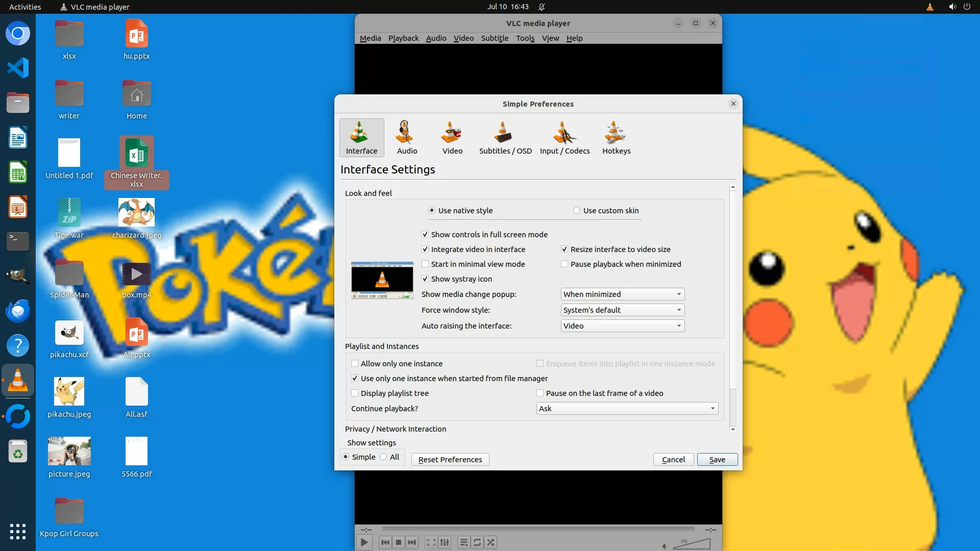
Task: Open the Hotkeys preferences category
Action: pyautogui.click(x=616, y=138)
